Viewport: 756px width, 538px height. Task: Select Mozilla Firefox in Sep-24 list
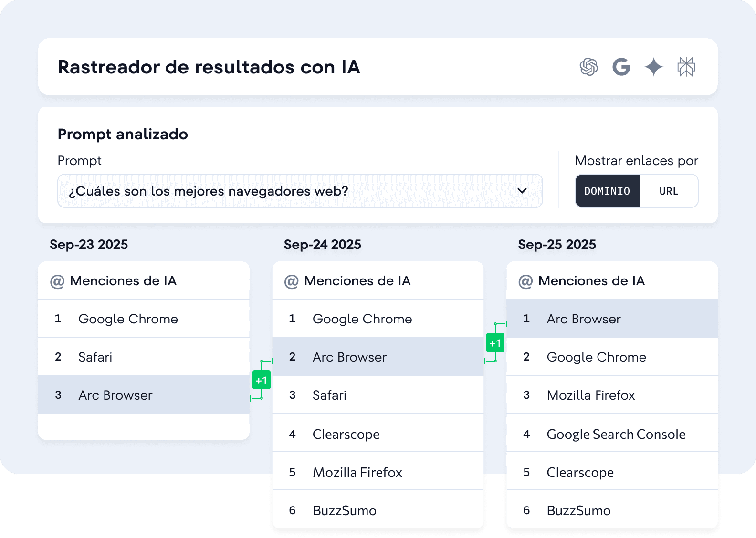coord(357,472)
